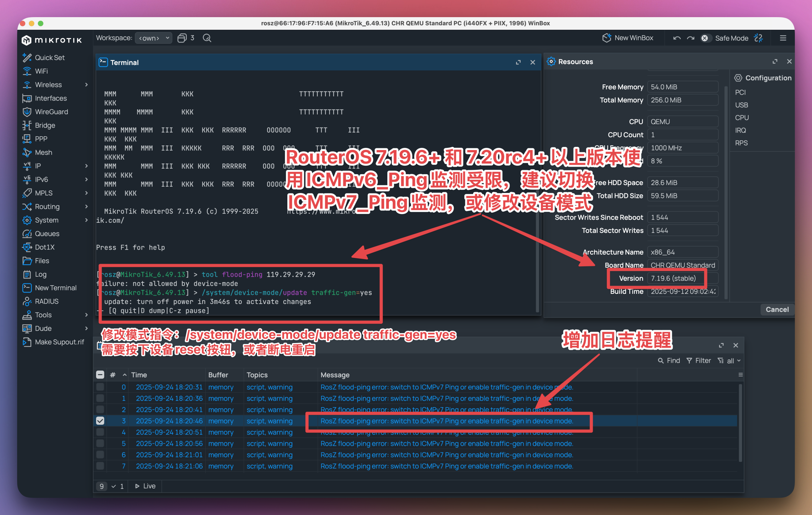Open the hamburger menu icon at top right
This screenshot has height=515, width=812.
(x=783, y=38)
